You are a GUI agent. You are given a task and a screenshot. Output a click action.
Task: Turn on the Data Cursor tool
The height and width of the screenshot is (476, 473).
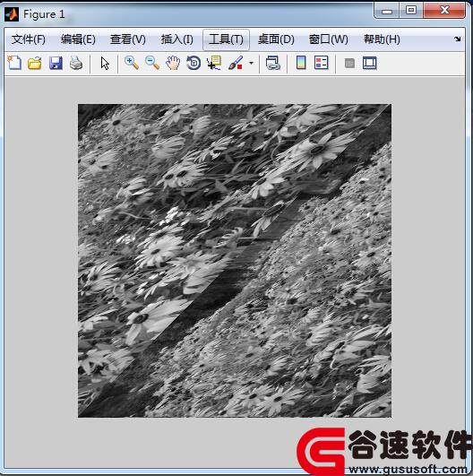coord(214,63)
